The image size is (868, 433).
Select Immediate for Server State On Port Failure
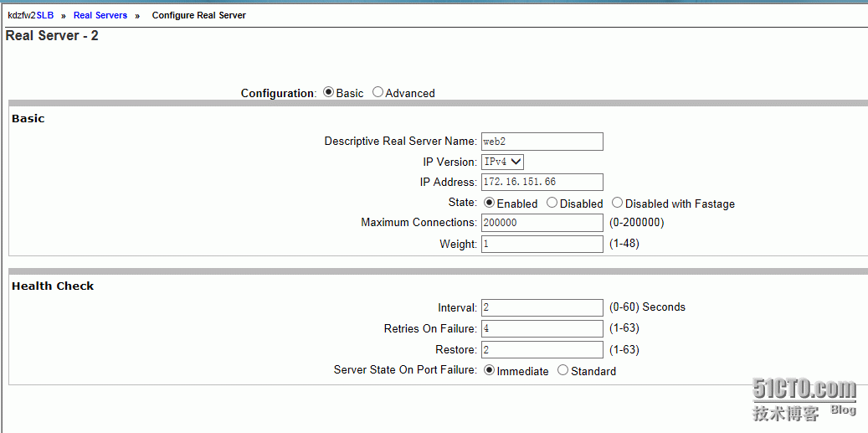[490, 370]
